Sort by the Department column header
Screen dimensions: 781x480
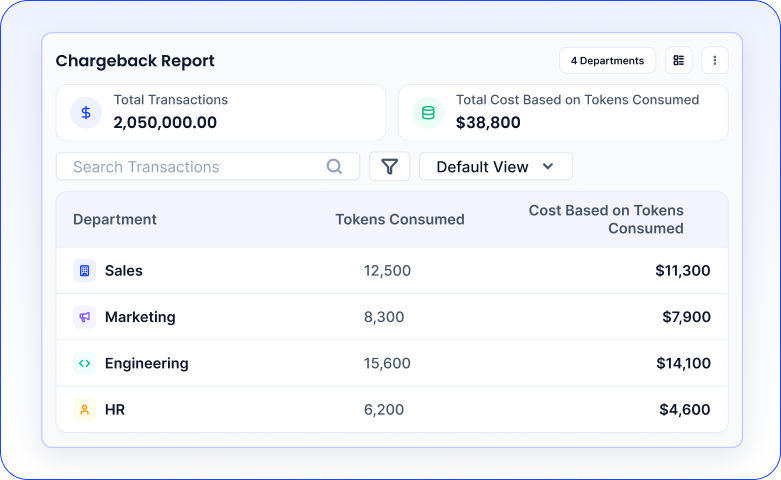click(115, 219)
